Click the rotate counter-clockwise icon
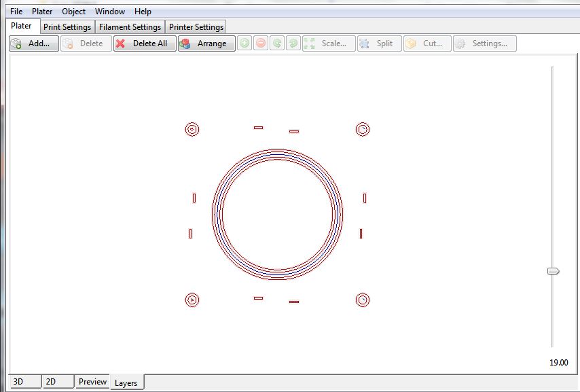Image resolution: width=580 pixels, height=392 pixels. coord(276,43)
